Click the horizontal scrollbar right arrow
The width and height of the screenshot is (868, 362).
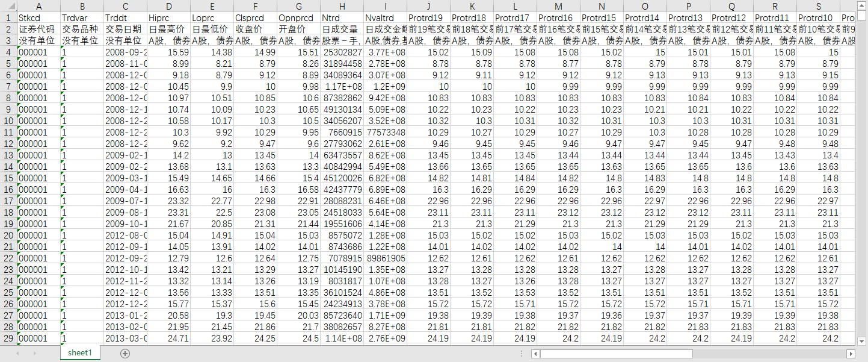tap(851, 354)
